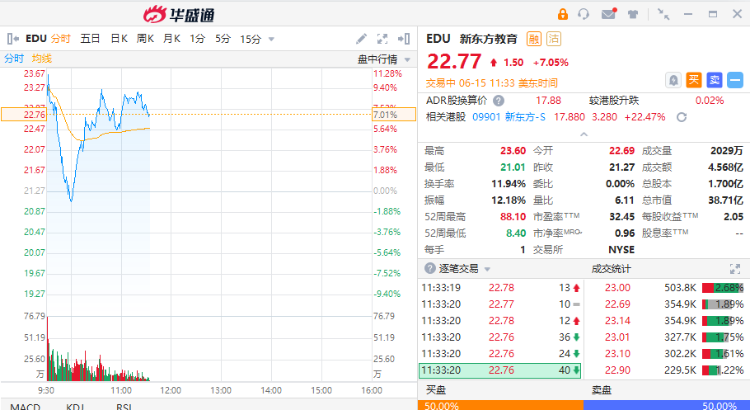This screenshot has width=750, height=410.
Task: Click the orange lock icon in title bar
Action: (x=562, y=14)
